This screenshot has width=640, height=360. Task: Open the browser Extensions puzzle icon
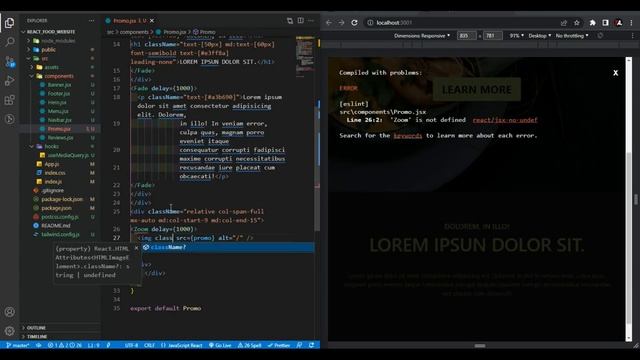[593, 23]
